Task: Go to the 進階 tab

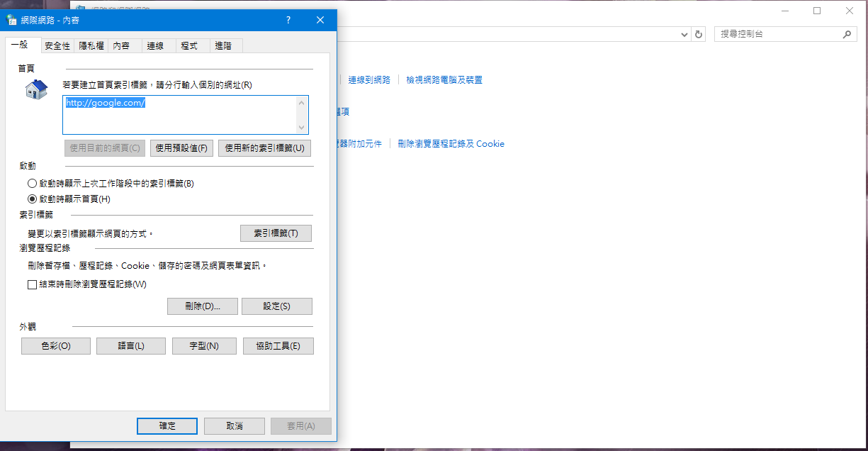Action: click(x=222, y=45)
